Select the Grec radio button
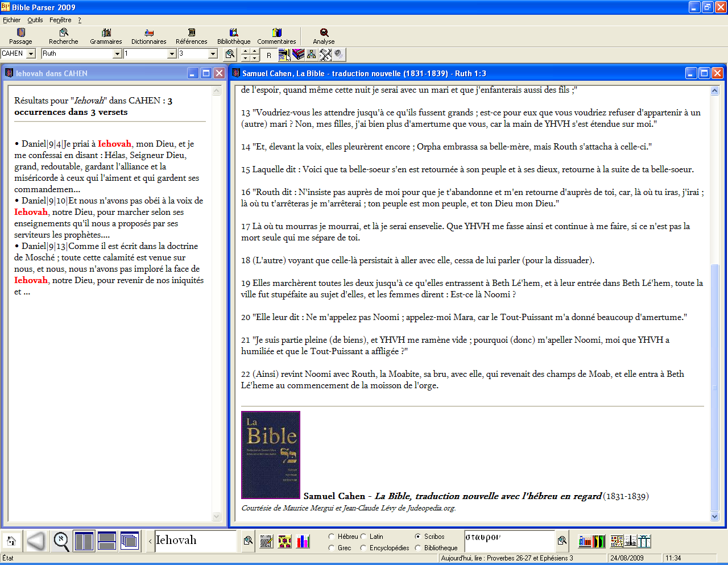The width and height of the screenshot is (728, 565). click(x=332, y=548)
